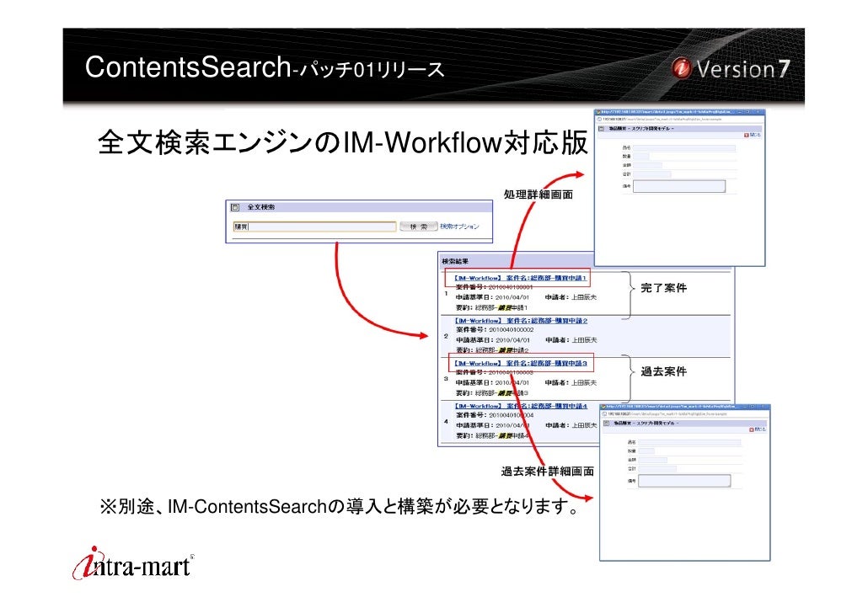
Task: Click 品名 field in lower detail window
Action: 689,442
